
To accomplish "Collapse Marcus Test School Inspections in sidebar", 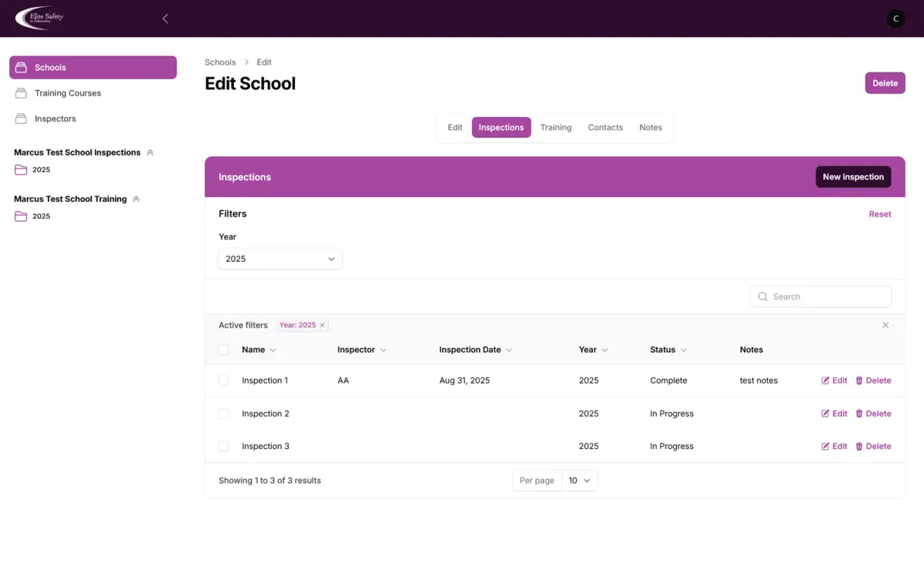I will click(149, 152).
